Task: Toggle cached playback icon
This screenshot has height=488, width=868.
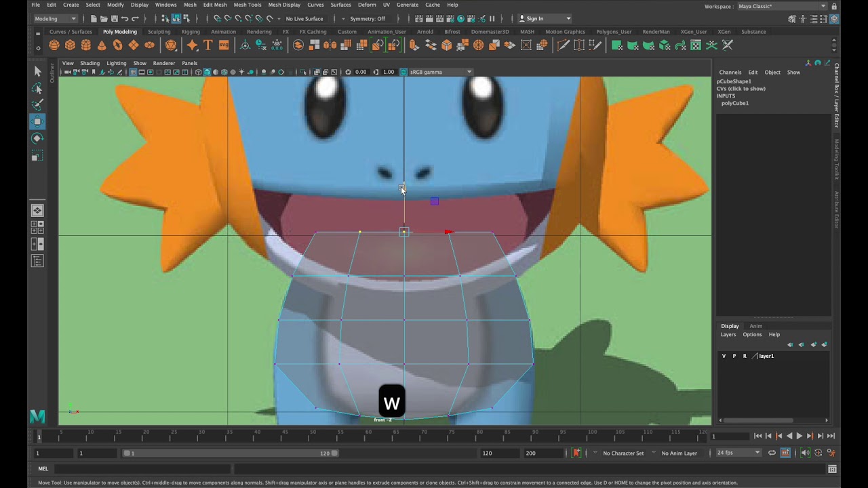Action: (x=785, y=453)
